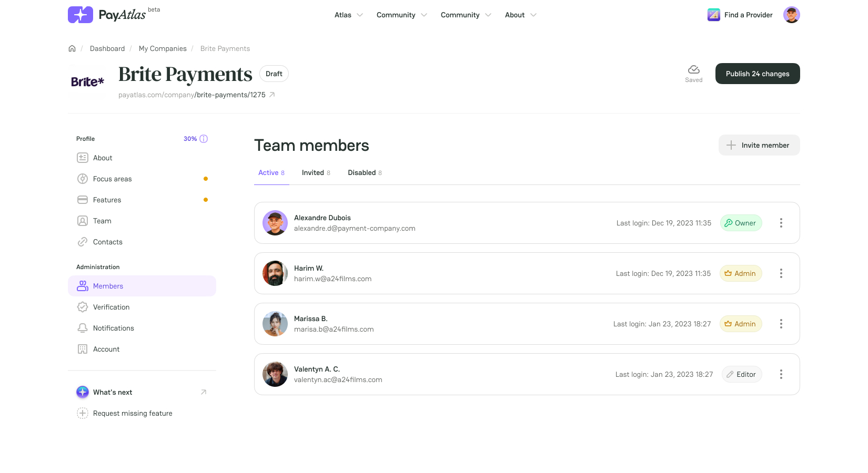Viewport: 868px width, 473px height.
Task: Click the Account building icon
Action: click(83, 349)
